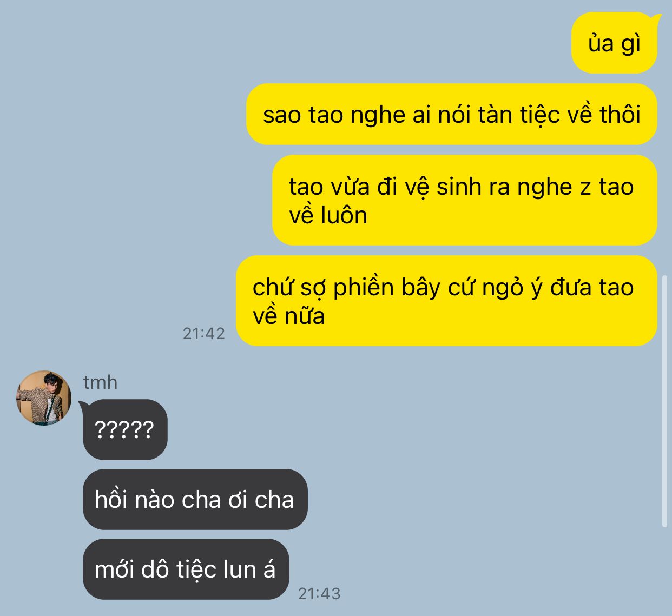Click the 21:43 timestamp
This screenshot has width=672, height=616.
point(319,594)
